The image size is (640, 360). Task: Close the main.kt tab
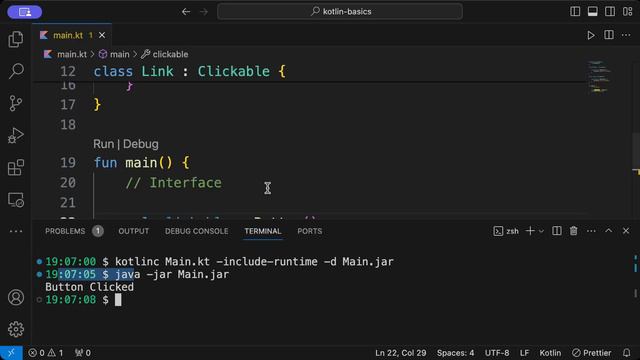pyautogui.click(x=102, y=36)
